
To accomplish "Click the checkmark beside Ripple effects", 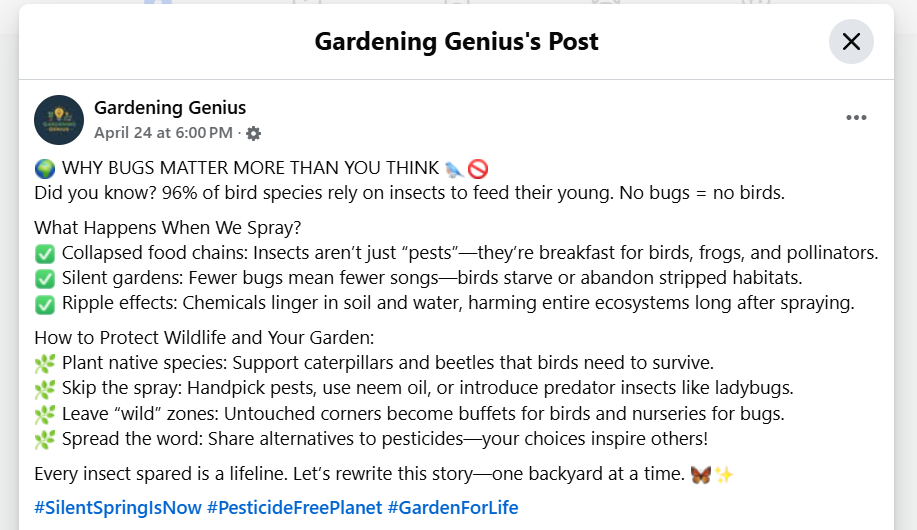I will (45, 304).
